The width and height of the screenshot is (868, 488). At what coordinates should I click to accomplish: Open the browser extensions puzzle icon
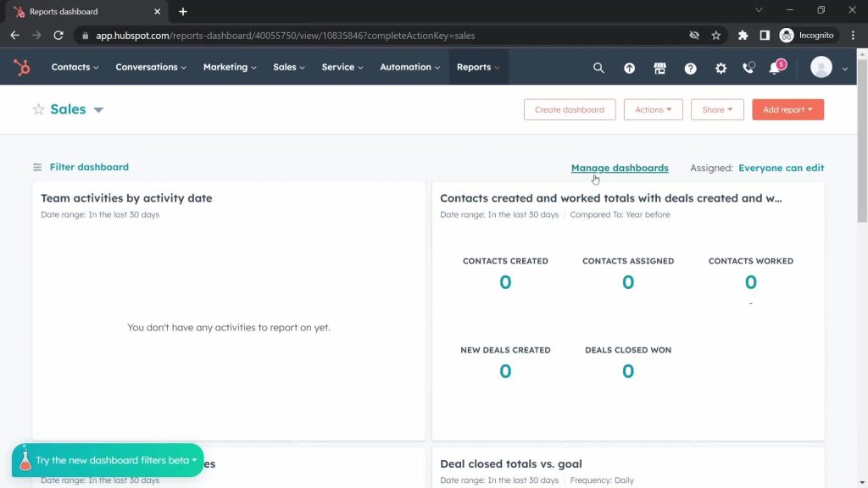(x=743, y=36)
